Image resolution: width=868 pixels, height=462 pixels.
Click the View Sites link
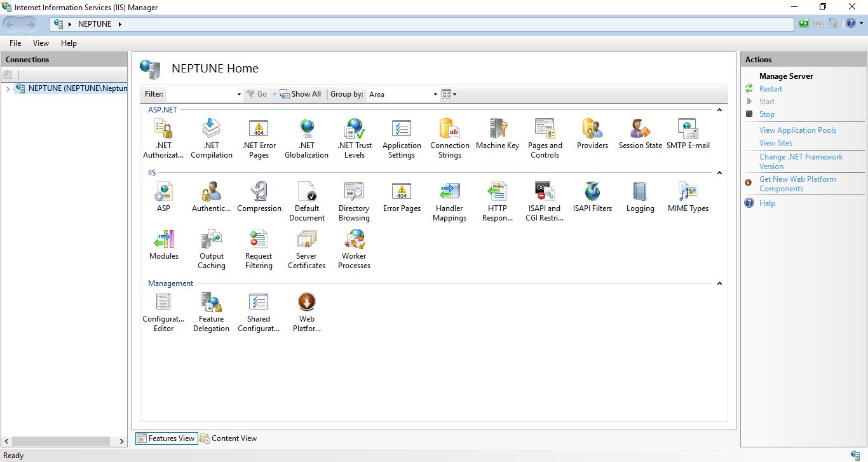click(x=776, y=143)
